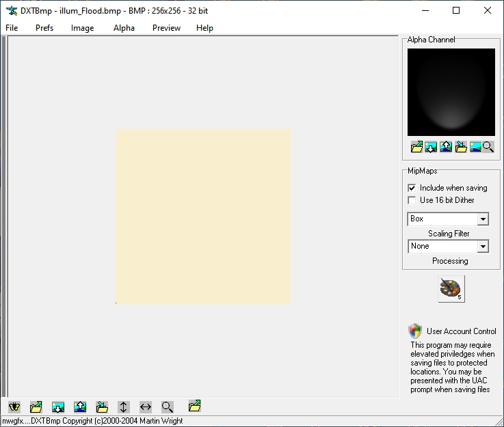
Task: Minimize the DXTBmp window
Action: pos(425,11)
